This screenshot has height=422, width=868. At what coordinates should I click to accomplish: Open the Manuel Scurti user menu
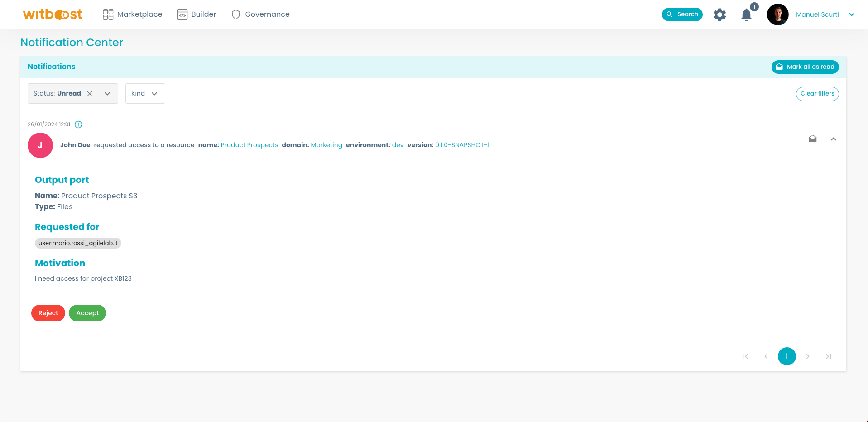[x=852, y=14]
